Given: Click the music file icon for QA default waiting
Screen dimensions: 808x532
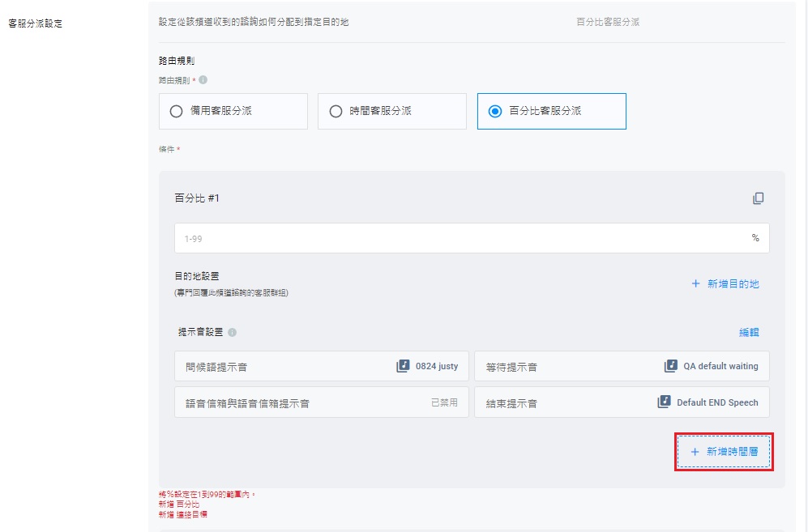Looking at the screenshot, I should (x=671, y=366).
